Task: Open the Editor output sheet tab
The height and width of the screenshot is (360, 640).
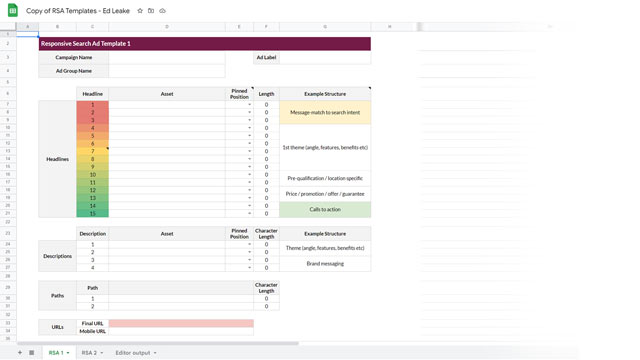Action: pyautogui.click(x=133, y=353)
